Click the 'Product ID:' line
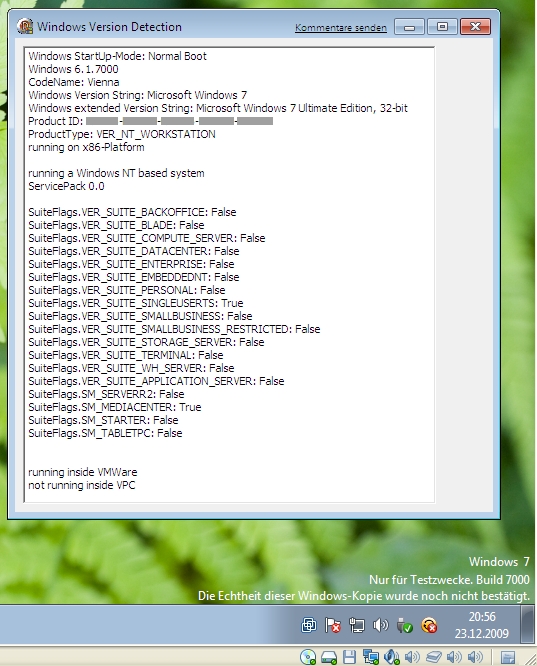 tap(150, 121)
